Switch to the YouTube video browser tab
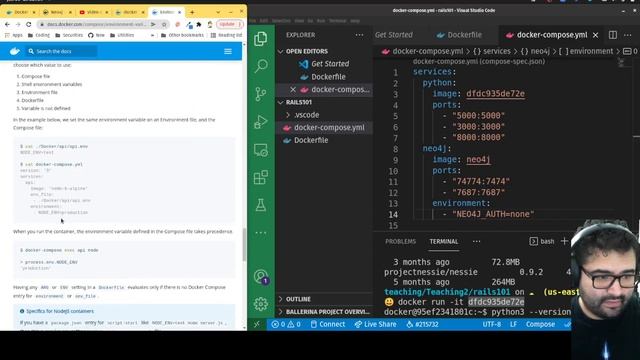Image resolution: width=640 pixels, height=360 pixels. pyautogui.click(x=93, y=12)
